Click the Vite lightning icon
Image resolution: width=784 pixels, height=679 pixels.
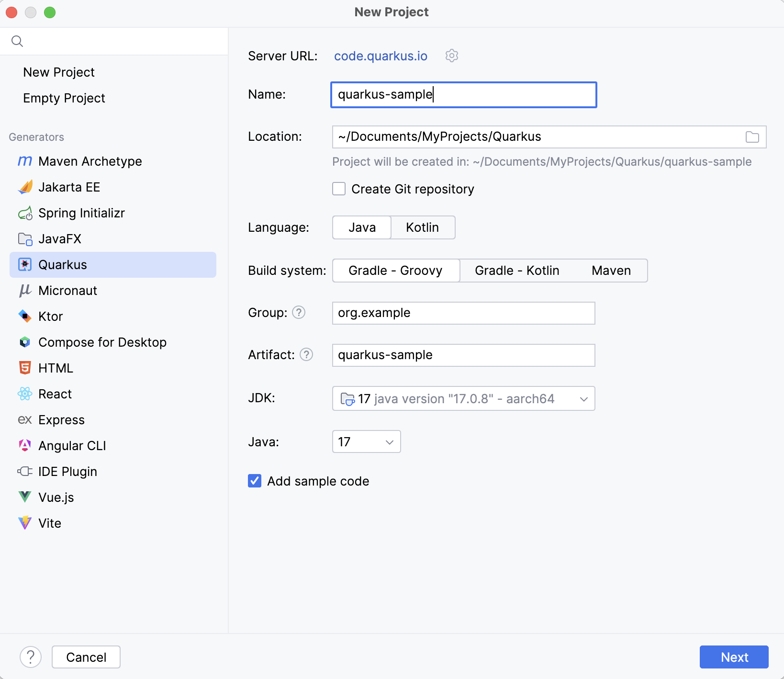tap(25, 523)
